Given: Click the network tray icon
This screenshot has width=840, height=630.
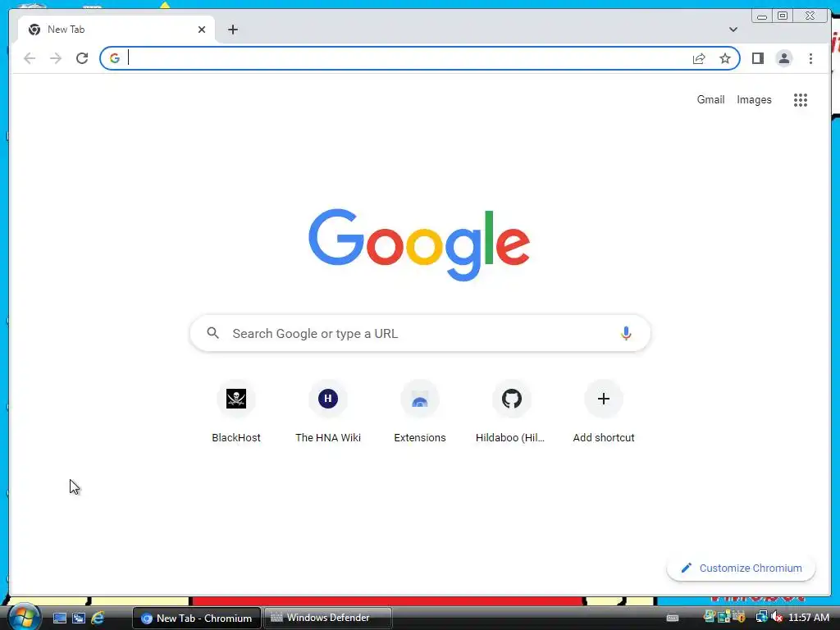Looking at the screenshot, I should click(761, 617).
